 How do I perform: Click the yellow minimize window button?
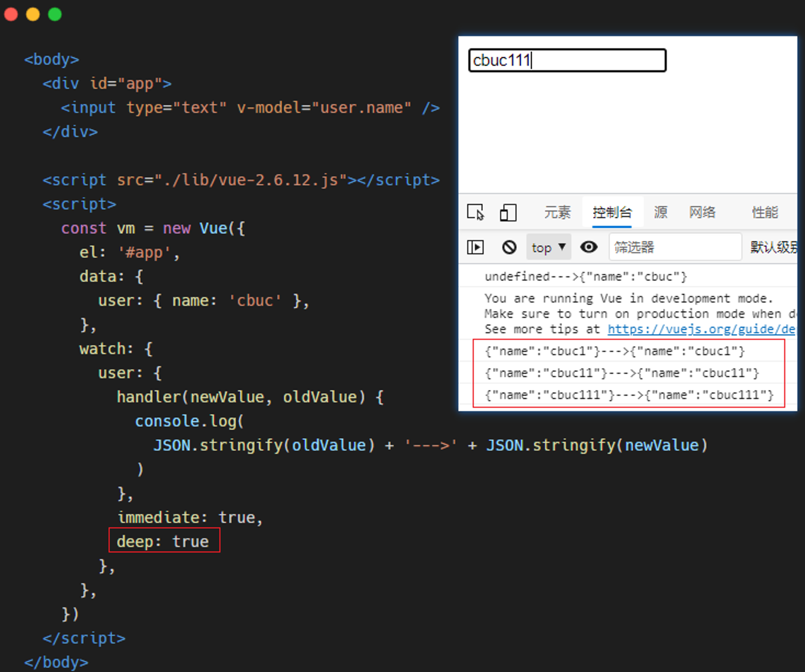[33, 14]
